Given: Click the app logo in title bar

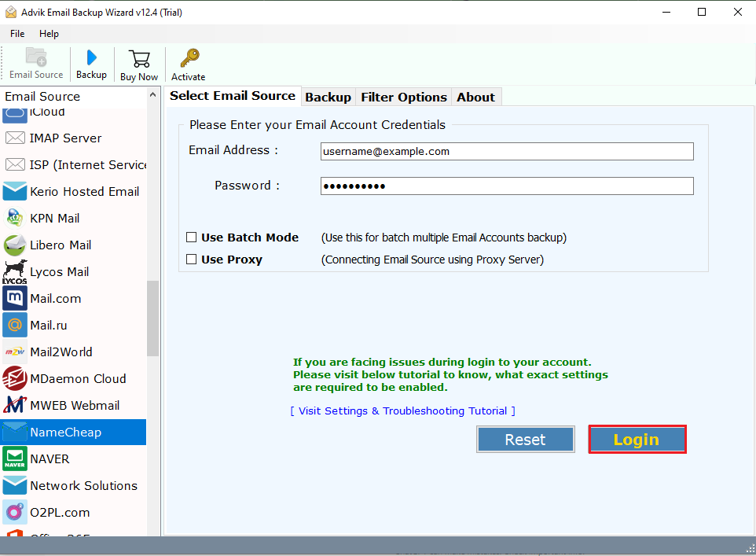Looking at the screenshot, I should (10, 12).
